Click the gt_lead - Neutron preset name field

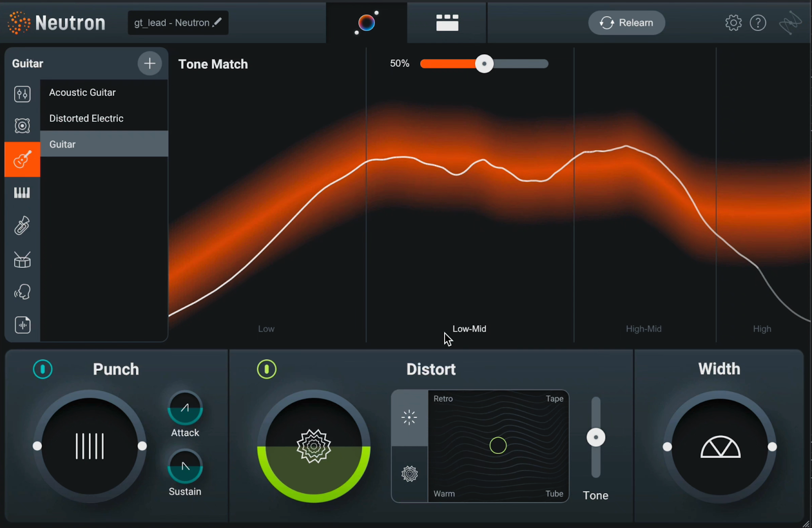pyautogui.click(x=178, y=23)
